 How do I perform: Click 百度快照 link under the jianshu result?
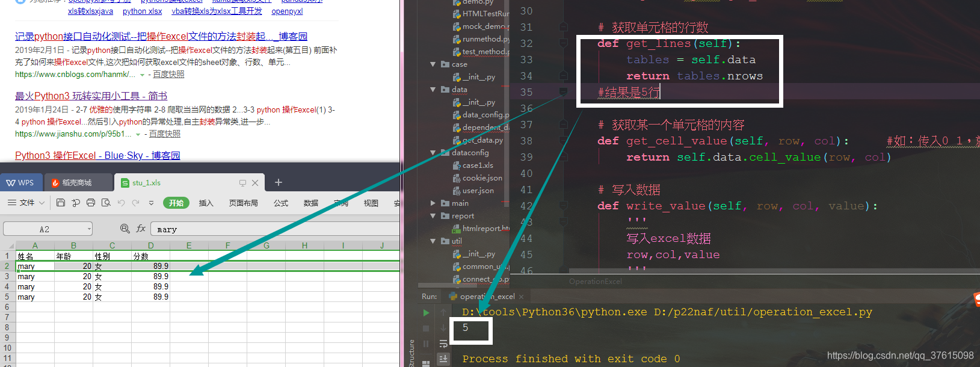[165, 134]
